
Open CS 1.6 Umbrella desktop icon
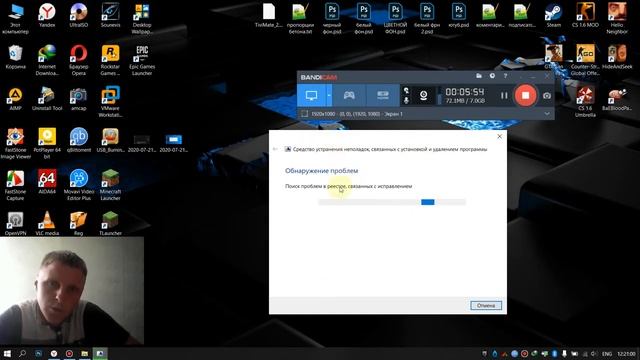pos(585,102)
